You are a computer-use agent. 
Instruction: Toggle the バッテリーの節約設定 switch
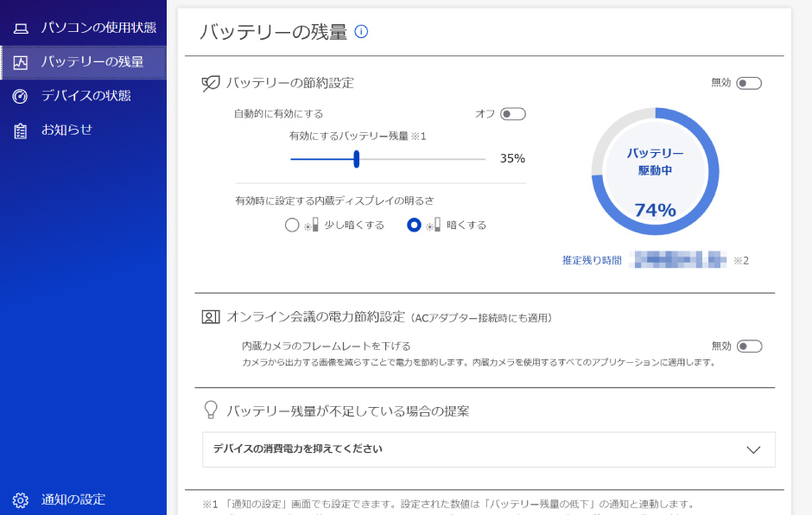tap(748, 83)
